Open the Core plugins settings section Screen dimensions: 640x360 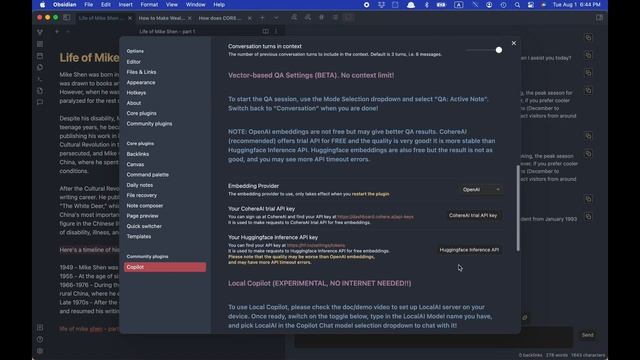pyautogui.click(x=141, y=113)
